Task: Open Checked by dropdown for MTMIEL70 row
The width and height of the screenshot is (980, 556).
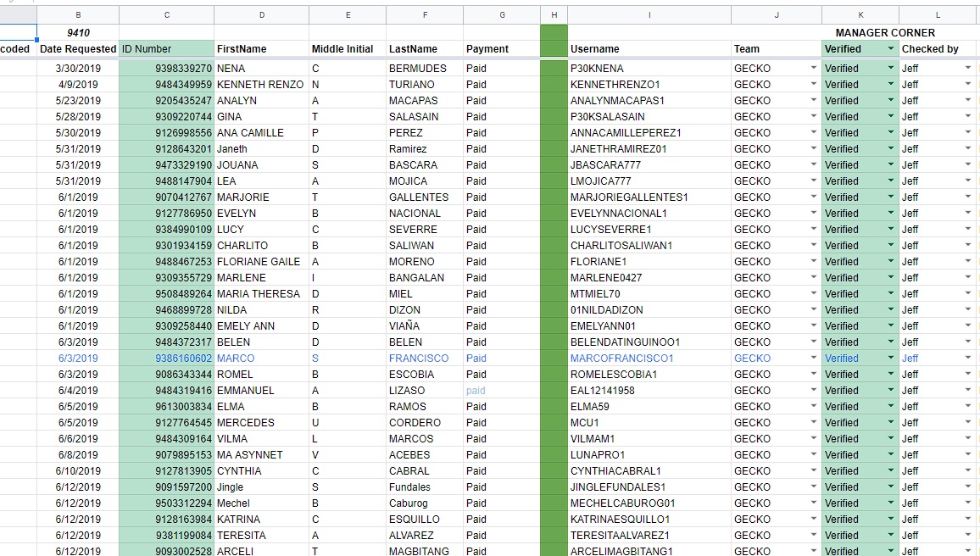Action: click(967, 293)
